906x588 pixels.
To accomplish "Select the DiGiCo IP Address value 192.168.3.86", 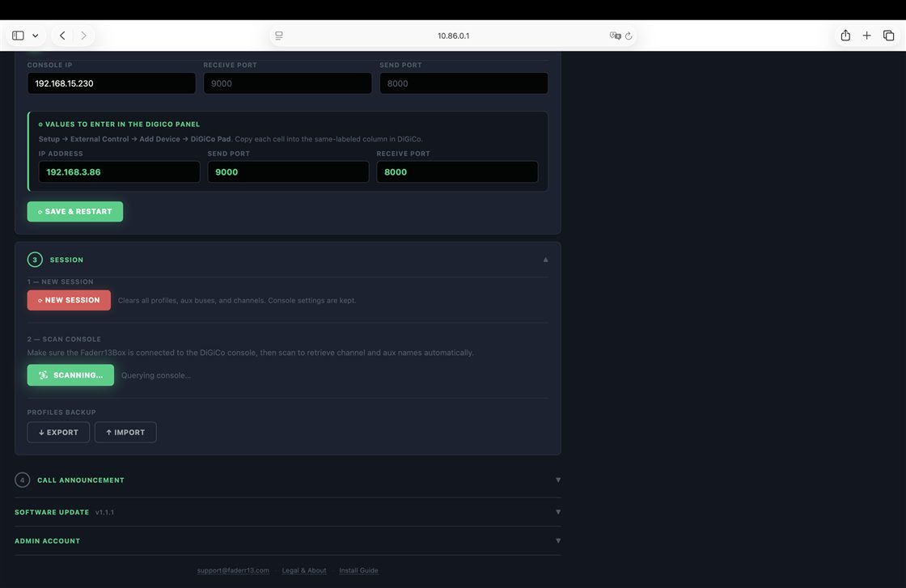I will (x=119, y=172).
